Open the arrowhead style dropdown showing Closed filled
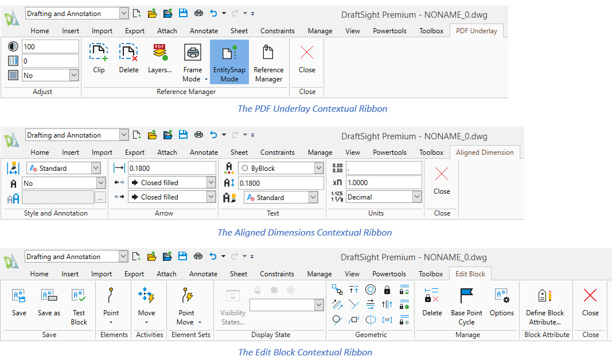 pyautogui.click(x=210, y=182)
